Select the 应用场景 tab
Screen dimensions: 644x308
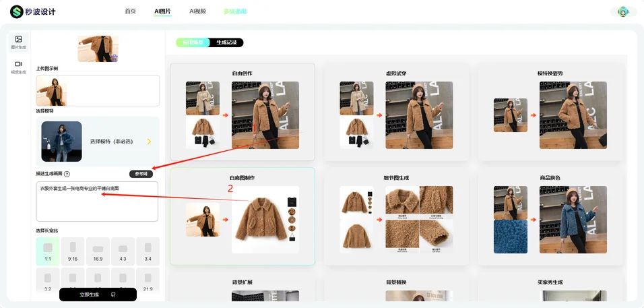coord(193,42)
